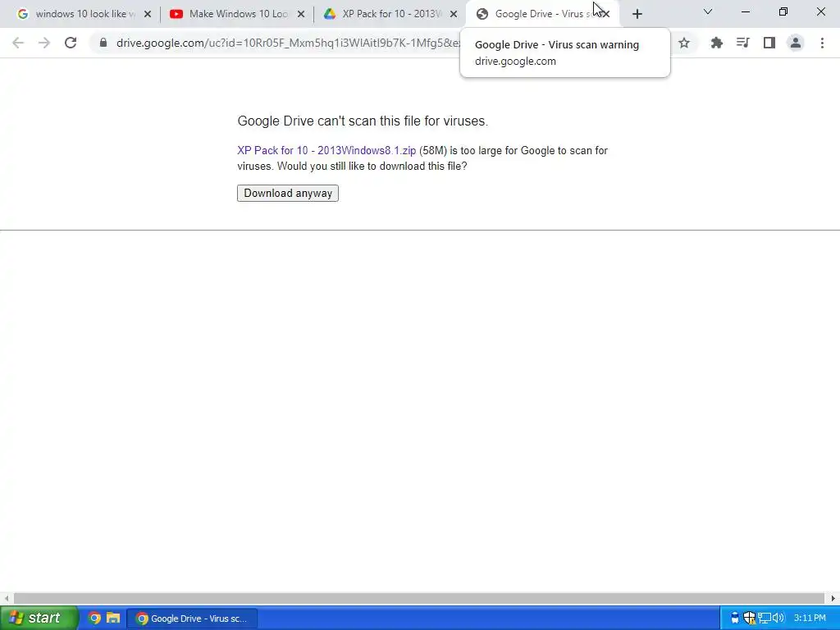Open a new tab with plus button
This screenshot has height=630, width=840.
coord(637,15)
